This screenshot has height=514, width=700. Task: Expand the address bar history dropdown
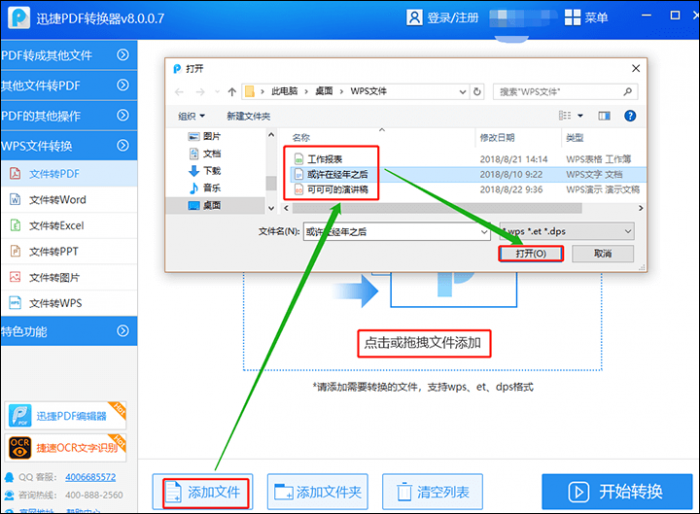pyautogui.click(x=462, y=92)
